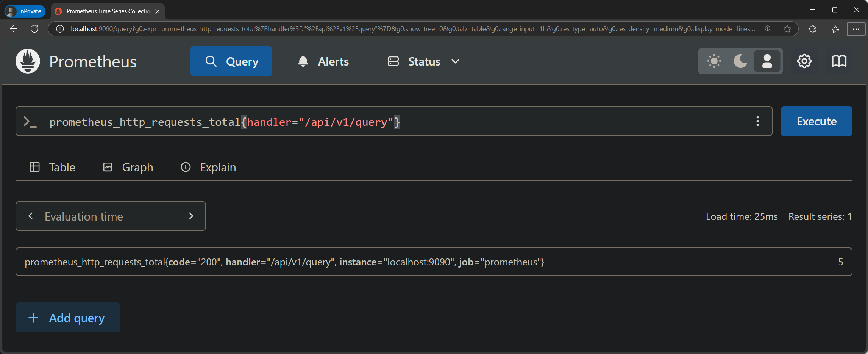Select the Prometheus Time Series browser tab
This screenshot has height=354, width=868.
coord(108,11)
